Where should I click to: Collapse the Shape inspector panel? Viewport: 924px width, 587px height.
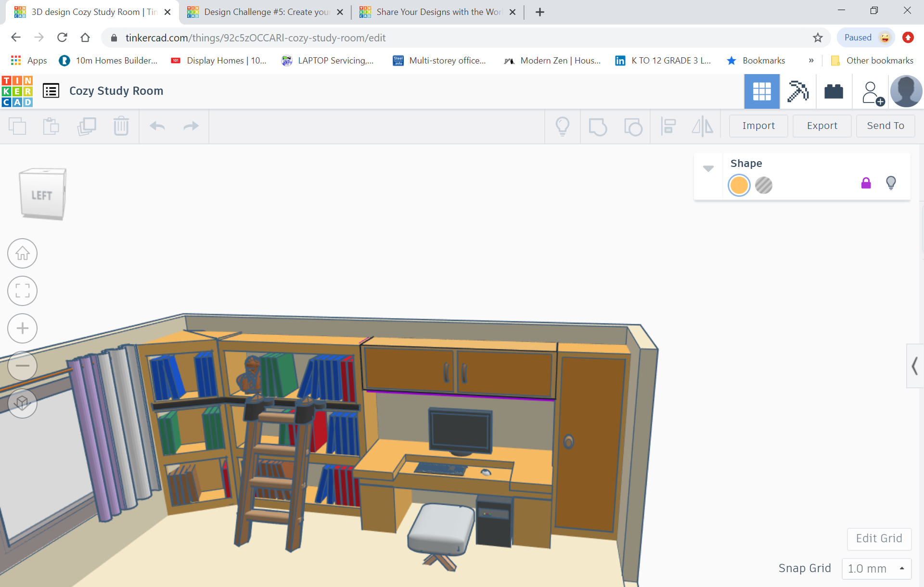coord(708,168)
